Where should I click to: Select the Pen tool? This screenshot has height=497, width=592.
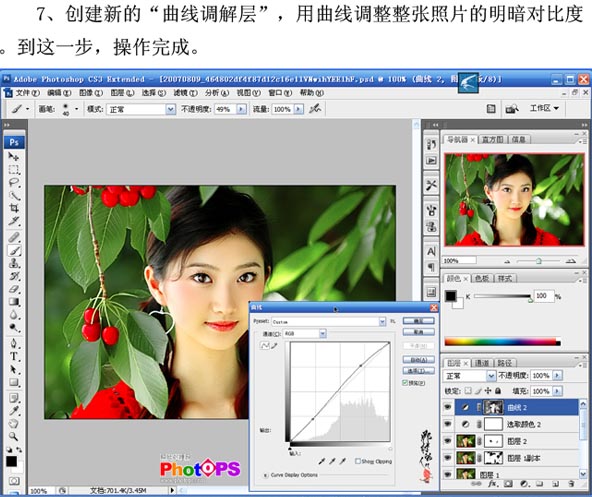(x=14, y=343)
